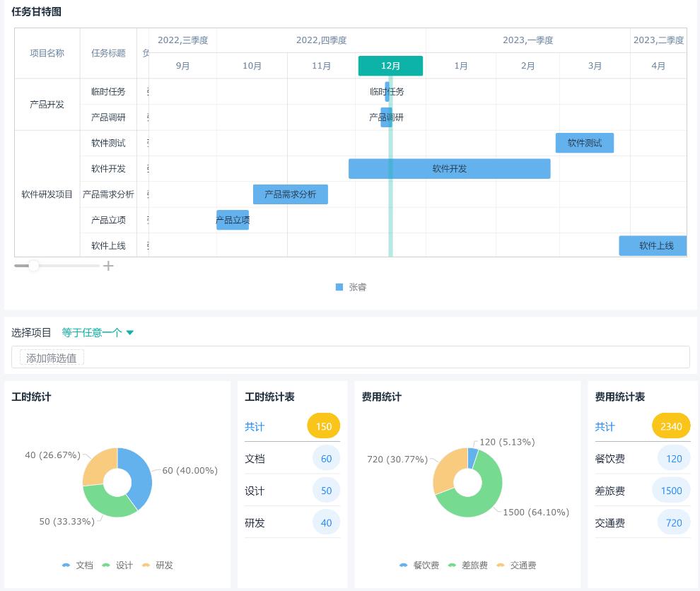Open the 等于任意一个 filter condition dropdown
This screenshot has width=700, height=591.
click(98, 332)
